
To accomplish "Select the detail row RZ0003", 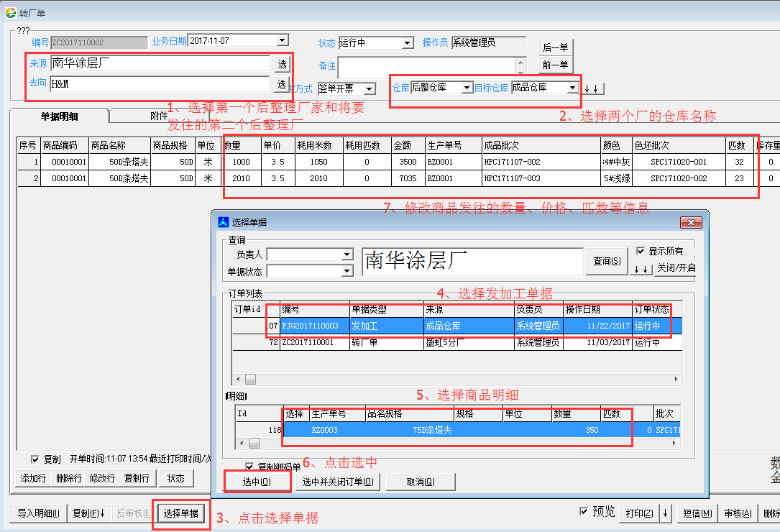I will (x=457, y=430).
